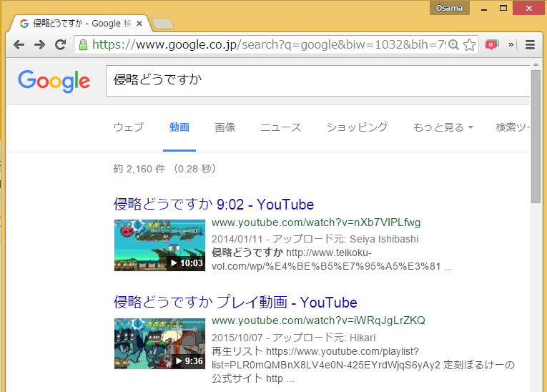The image size is (547, 392).
Task: Click the URL www.youtube.com/watch?v=iWRqJgLrZKQ
Action: click(x=318, y=320)
